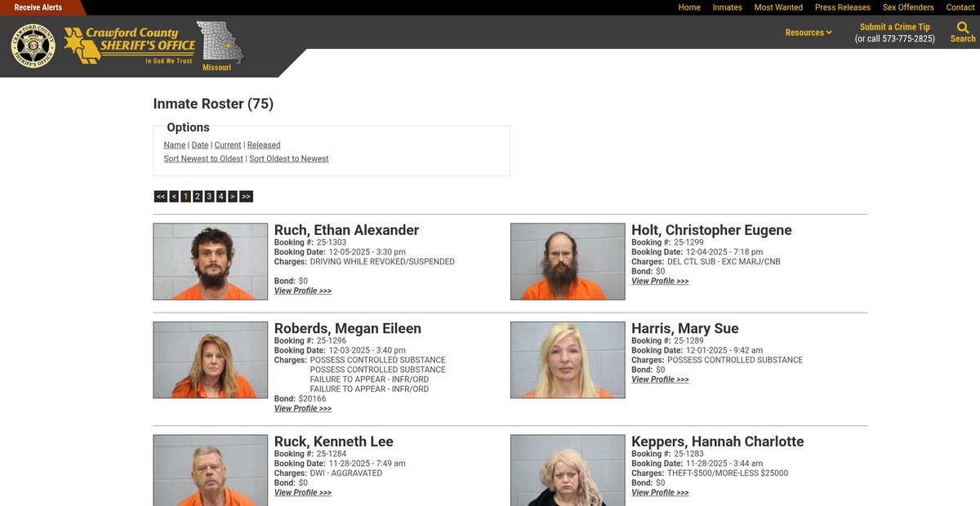The image size is (980, 506).
Task: Click phone number 573-775-2825 text
Action: [906, 38]
